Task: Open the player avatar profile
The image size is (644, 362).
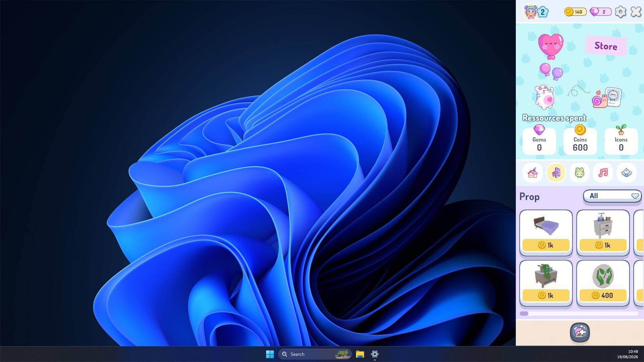Action: coord(530,12)
